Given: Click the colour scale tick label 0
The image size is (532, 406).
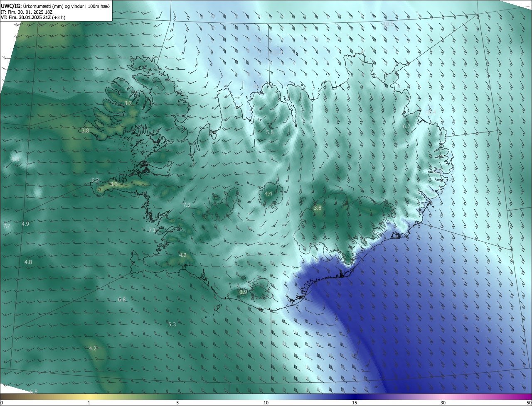Looking at the screenshot, I should click(x=2, y=403).
